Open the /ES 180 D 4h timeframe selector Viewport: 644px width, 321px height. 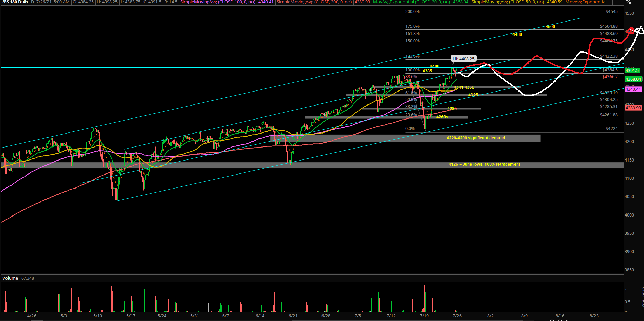click(x=14, y=2)
